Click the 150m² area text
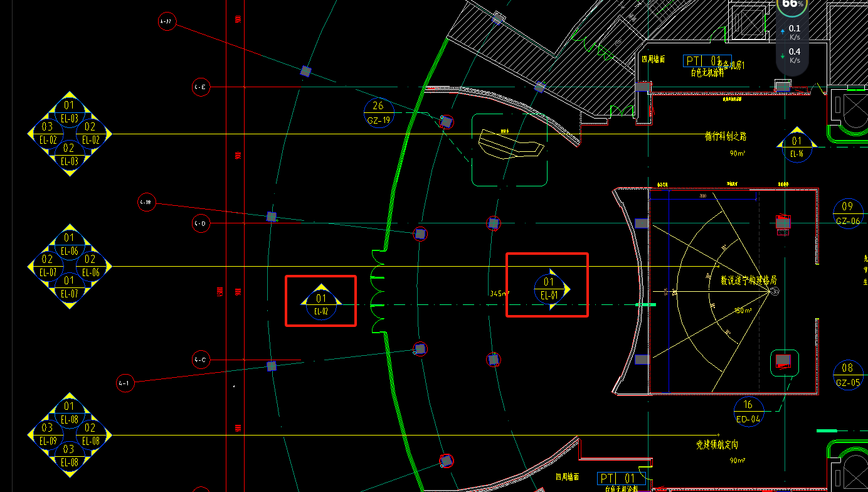 tap(743, 311)
